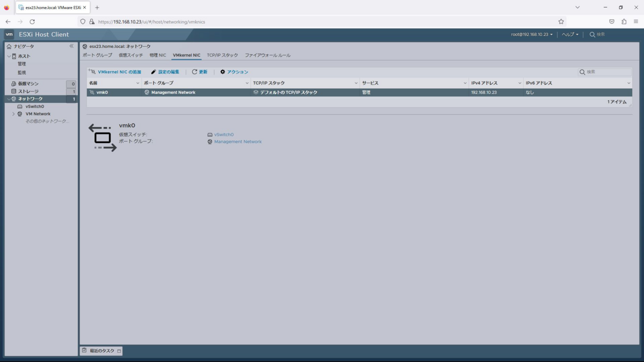Click the magnifier icon in table search box

tap(582, 72)
